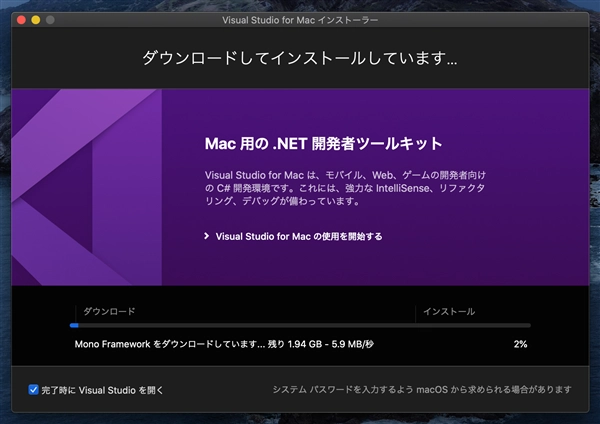Expand chevron beside 'Visual Studio for Mac の使用を開始する'
The width and height of the screenshot is (600, 424).
click(207, 236)
